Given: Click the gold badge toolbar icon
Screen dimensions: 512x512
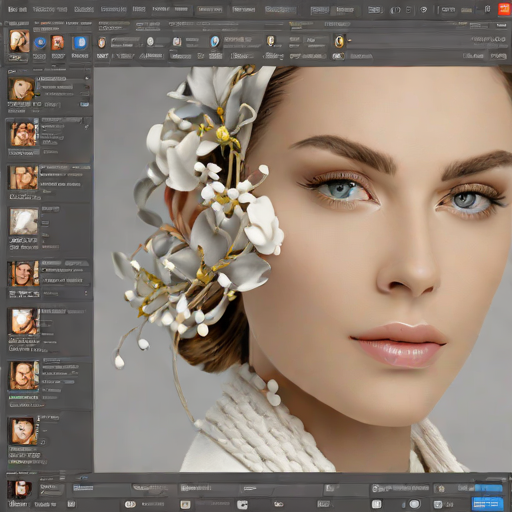Looking at the screenshot, I should point(270,41).
